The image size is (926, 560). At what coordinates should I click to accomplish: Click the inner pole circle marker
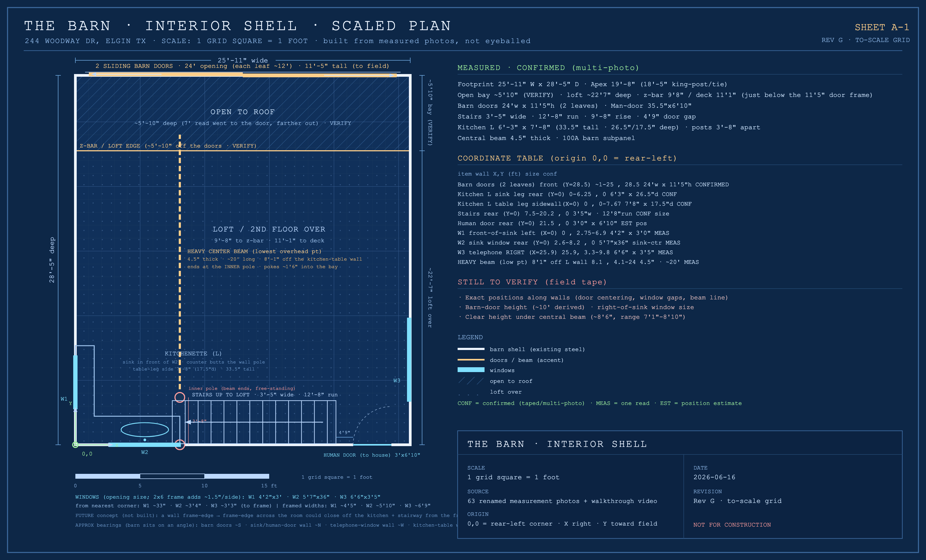click(180, 397)
